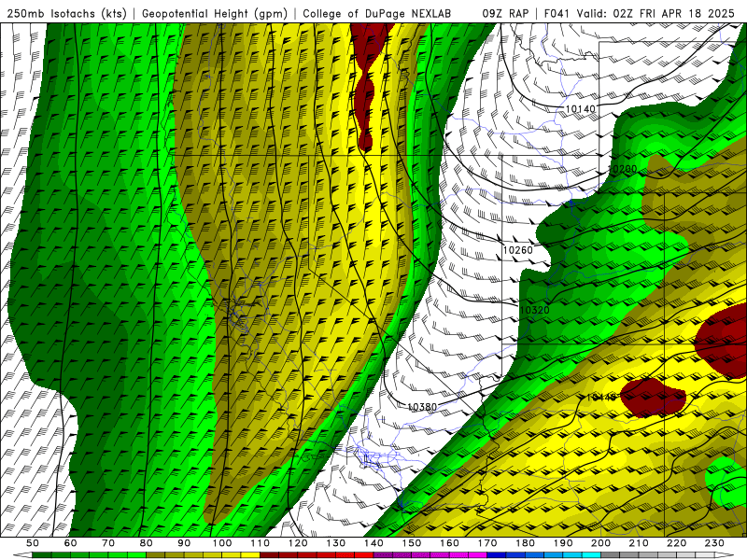
Task: Click the 210 value on the legend
Action: pyautogui.click(x=639, y=543)
